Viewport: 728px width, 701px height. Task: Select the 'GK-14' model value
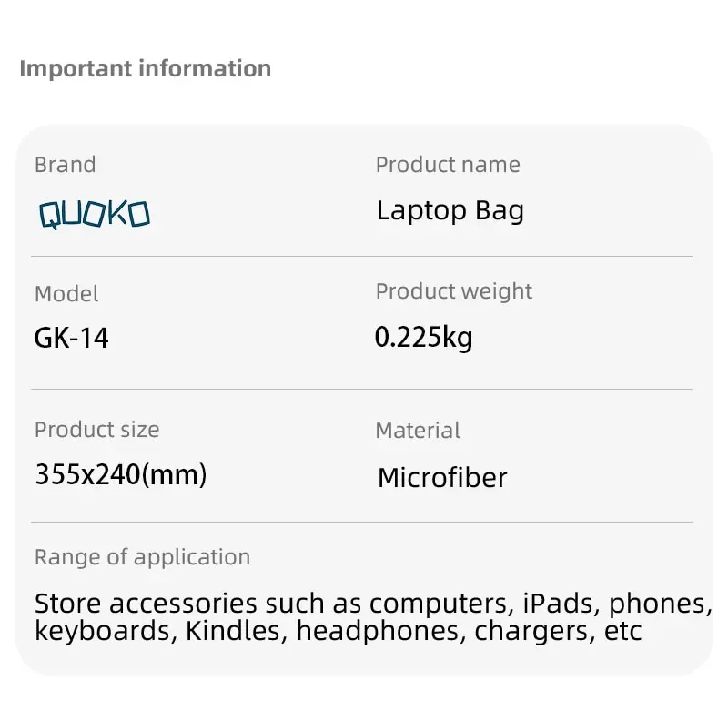point(71,339)
